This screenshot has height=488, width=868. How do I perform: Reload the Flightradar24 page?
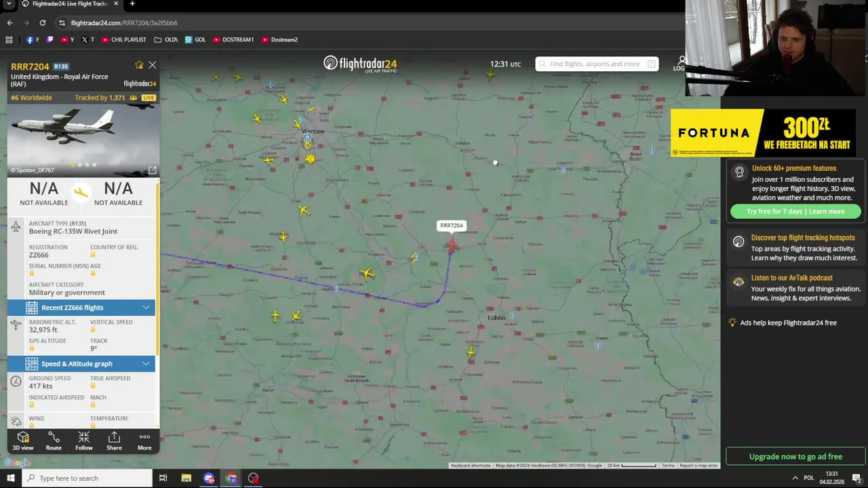42,23
